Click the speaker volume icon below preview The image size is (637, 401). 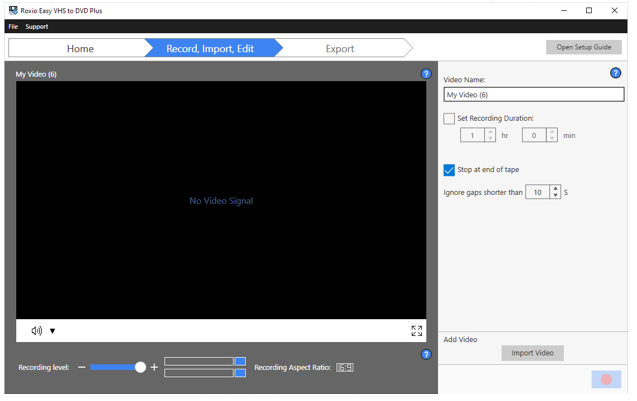click(37, 331)
